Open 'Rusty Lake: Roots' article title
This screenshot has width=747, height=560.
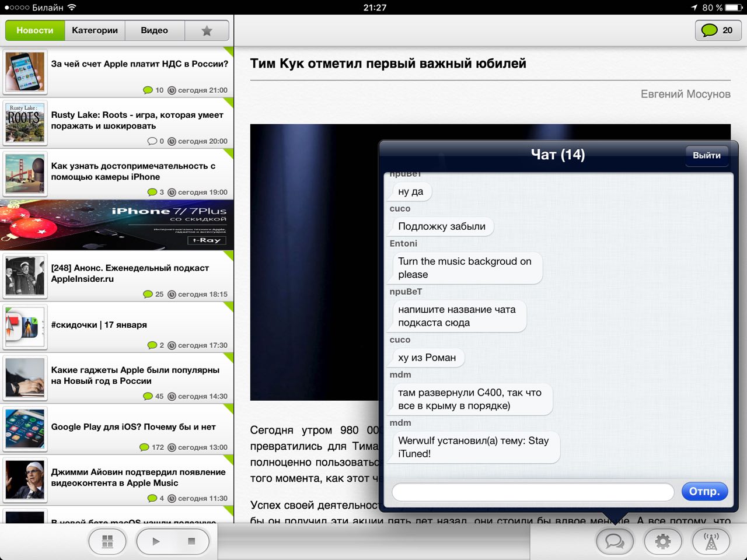[137, 120]
